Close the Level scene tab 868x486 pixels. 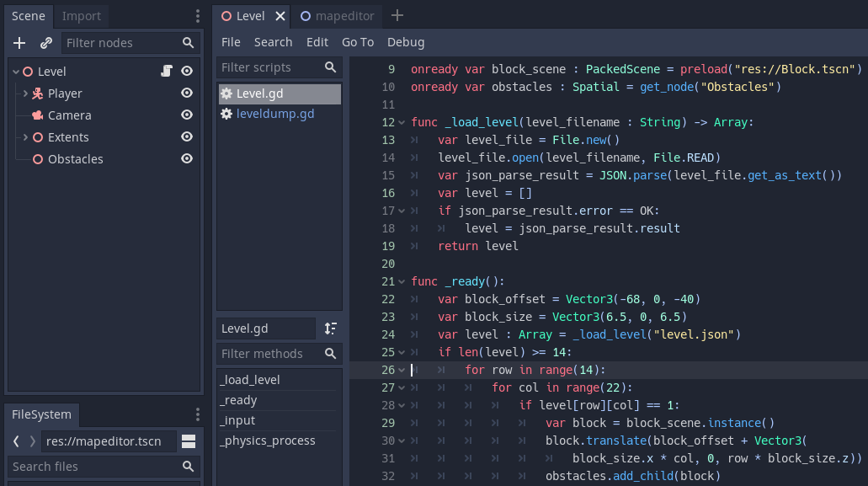(280, 16)
